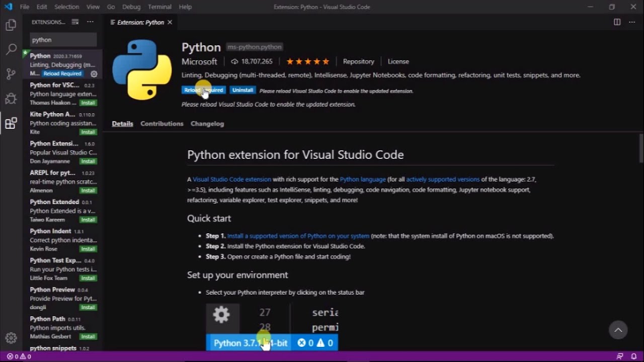The image size is (644, 362).
Task: Click the editor vertical scrollbar
Action: [641, 148]
